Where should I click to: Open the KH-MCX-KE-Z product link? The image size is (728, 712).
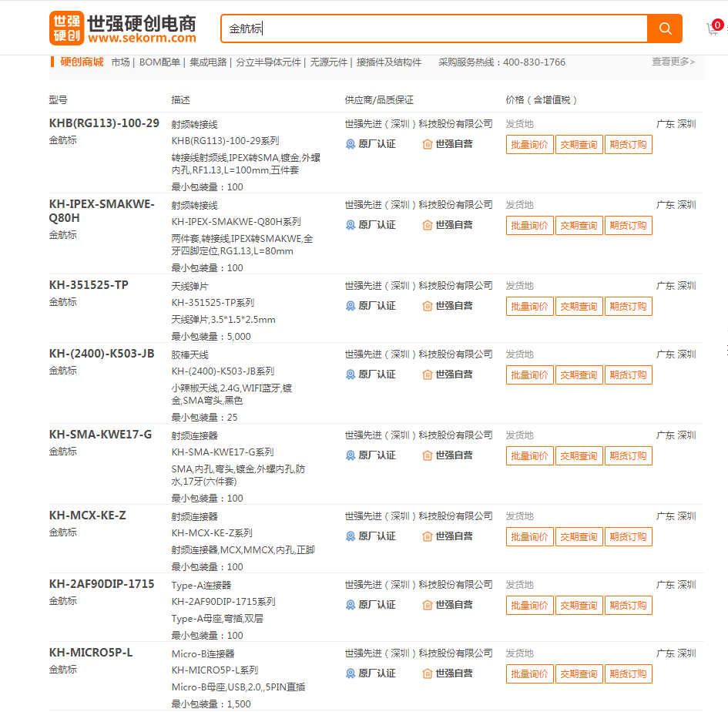pyautogui.click(x=87, y=515)
